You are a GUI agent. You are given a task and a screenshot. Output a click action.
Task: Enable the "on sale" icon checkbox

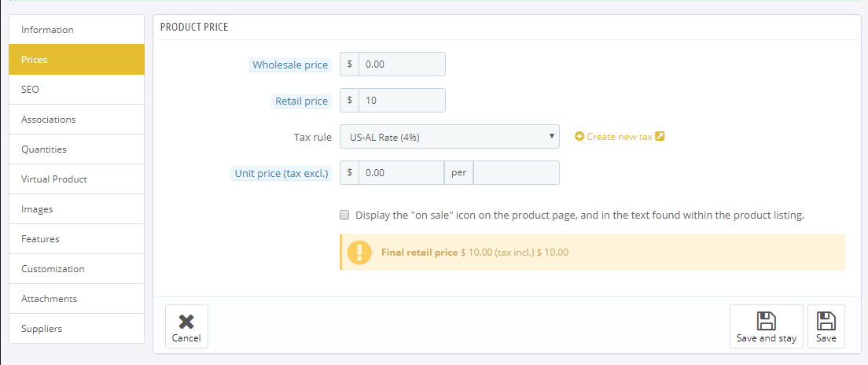tap(344, 215)
